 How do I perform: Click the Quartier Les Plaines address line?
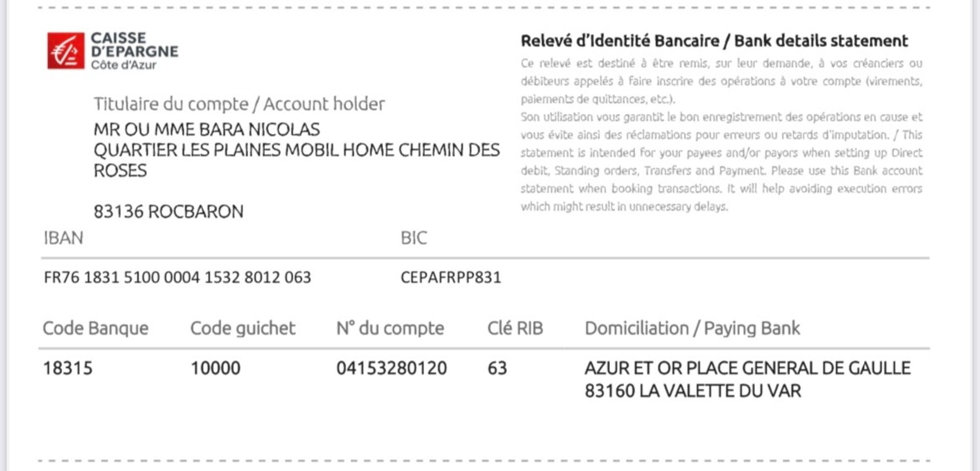coord(296,150)
